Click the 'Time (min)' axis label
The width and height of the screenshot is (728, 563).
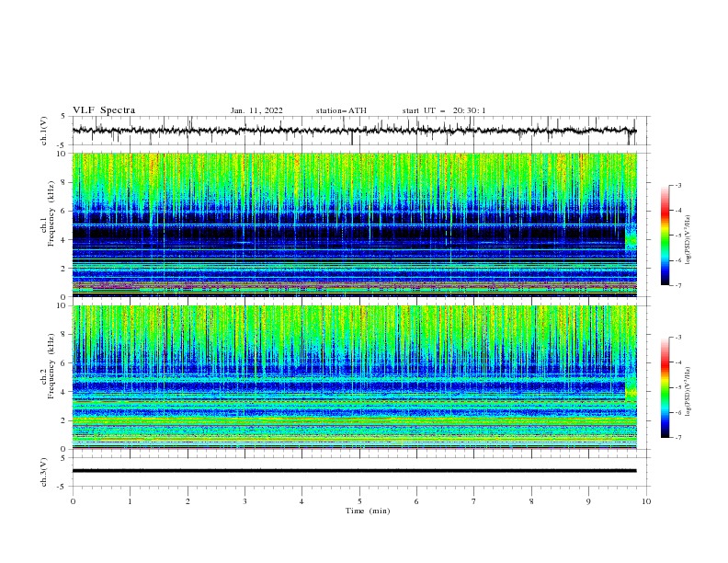click(x=368, y=511)
